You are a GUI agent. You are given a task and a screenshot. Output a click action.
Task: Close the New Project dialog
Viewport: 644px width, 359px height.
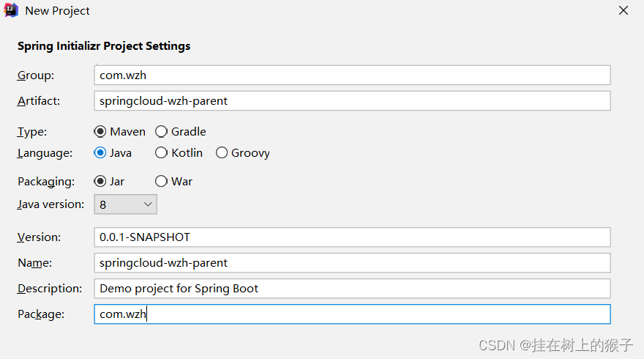click(x=623, y=10)
